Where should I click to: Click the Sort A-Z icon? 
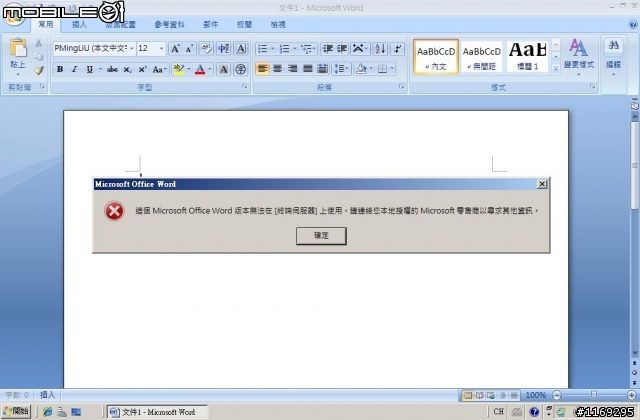tap(380, 49)
